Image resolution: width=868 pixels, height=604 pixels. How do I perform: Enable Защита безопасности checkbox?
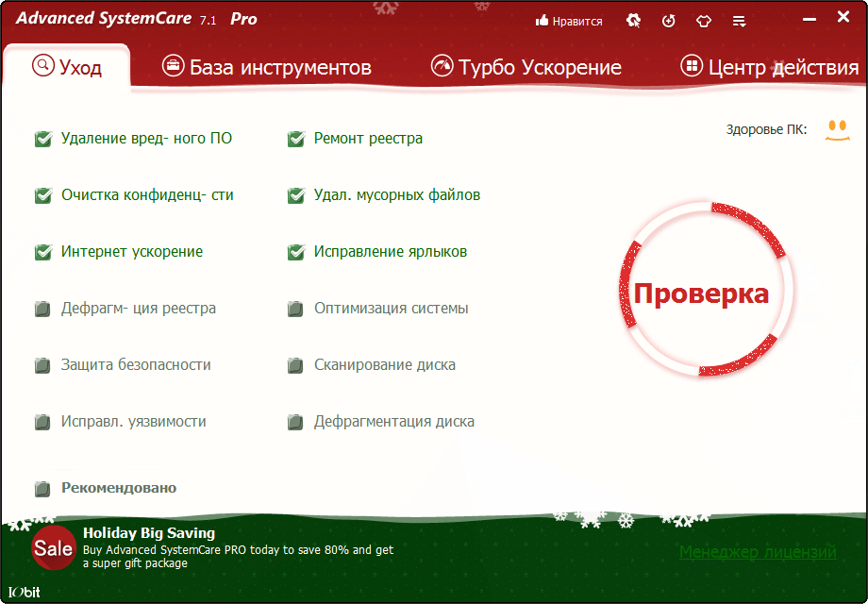(42, 365)
